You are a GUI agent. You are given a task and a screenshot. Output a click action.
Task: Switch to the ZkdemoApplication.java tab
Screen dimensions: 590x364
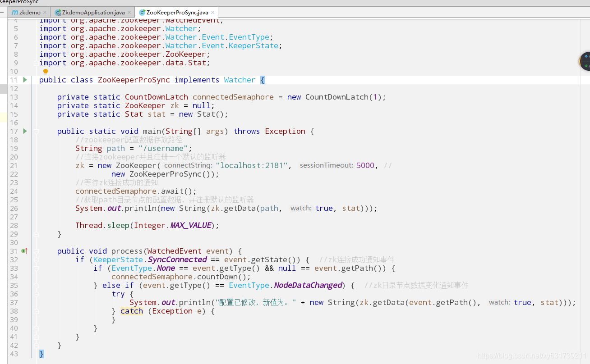click(x=92, y=12)
